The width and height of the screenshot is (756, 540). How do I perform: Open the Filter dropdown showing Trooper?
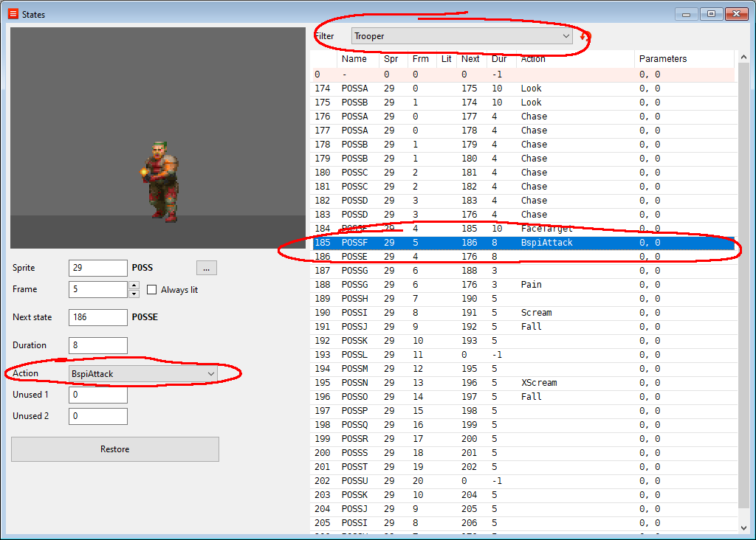click(x=462, y=36)
